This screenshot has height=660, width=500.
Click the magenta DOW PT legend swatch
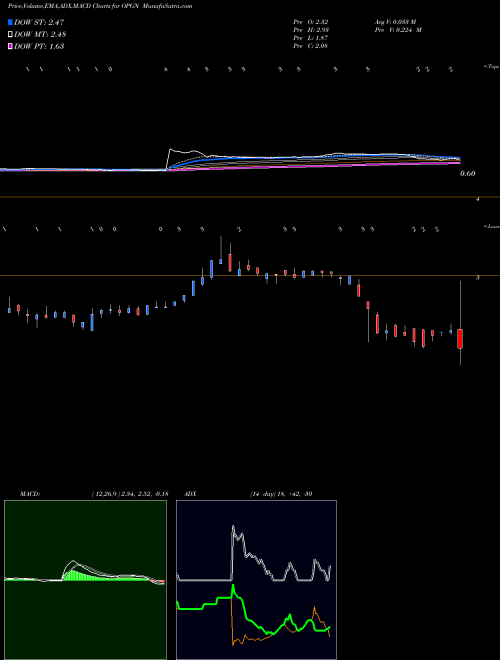pyautogui.click(x=11, y=46)
